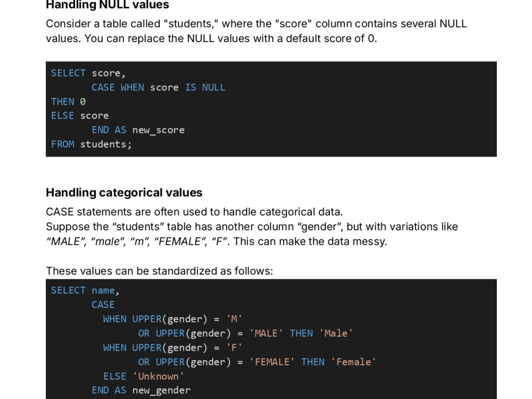Click the "ELSE score" code line
Viewport: 532px width, 399px height.
[80, 115]
